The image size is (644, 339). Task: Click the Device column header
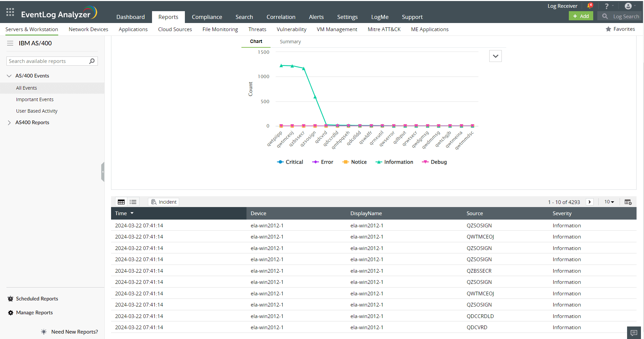pyautogui.click(x=258, y=213)
